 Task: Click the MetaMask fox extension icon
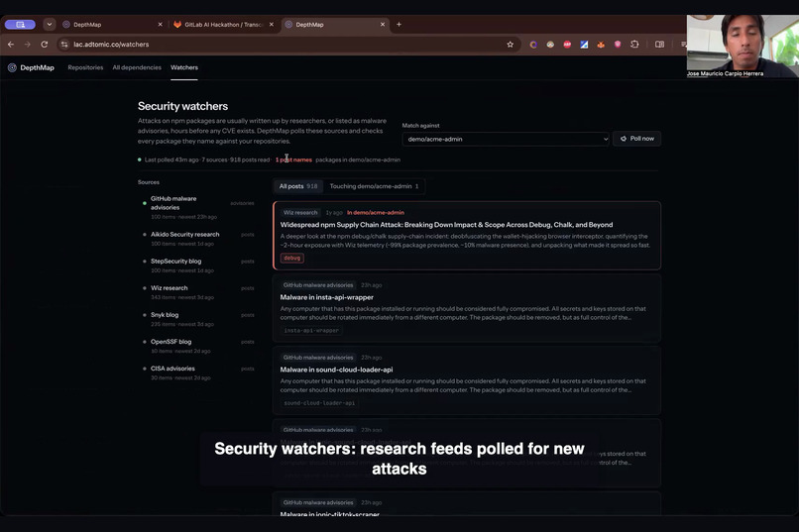coord(601,45)
